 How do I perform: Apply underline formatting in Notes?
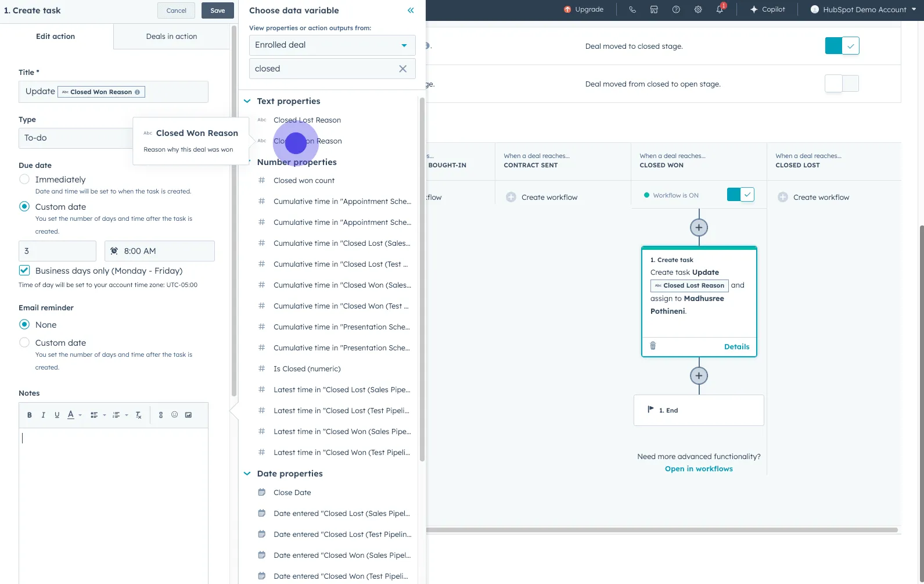(57, 415)
